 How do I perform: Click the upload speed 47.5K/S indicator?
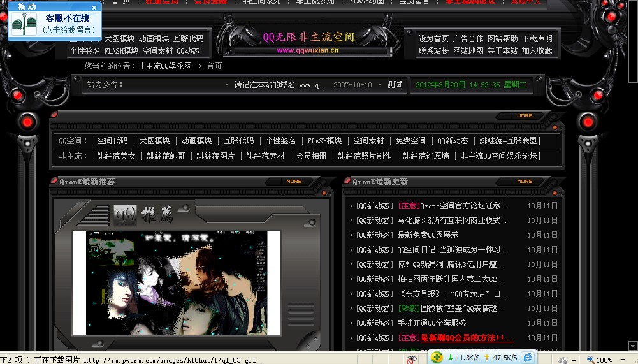(x=500, y=358)
